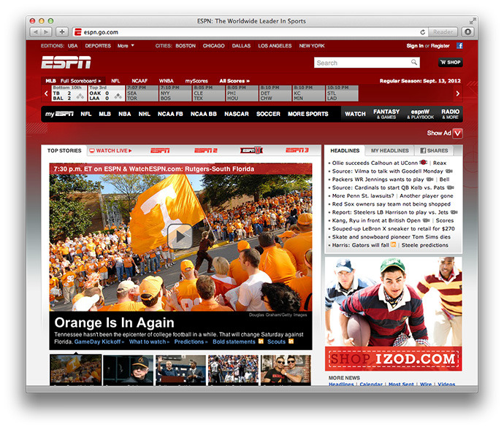The image size is (504, 429).
Task: Click the Sign In link
Action: click(415, 45)
